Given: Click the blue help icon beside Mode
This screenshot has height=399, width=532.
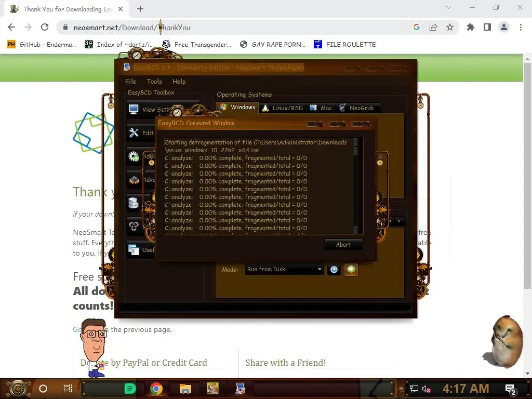Looking at the screenshot, I should 334,270.
